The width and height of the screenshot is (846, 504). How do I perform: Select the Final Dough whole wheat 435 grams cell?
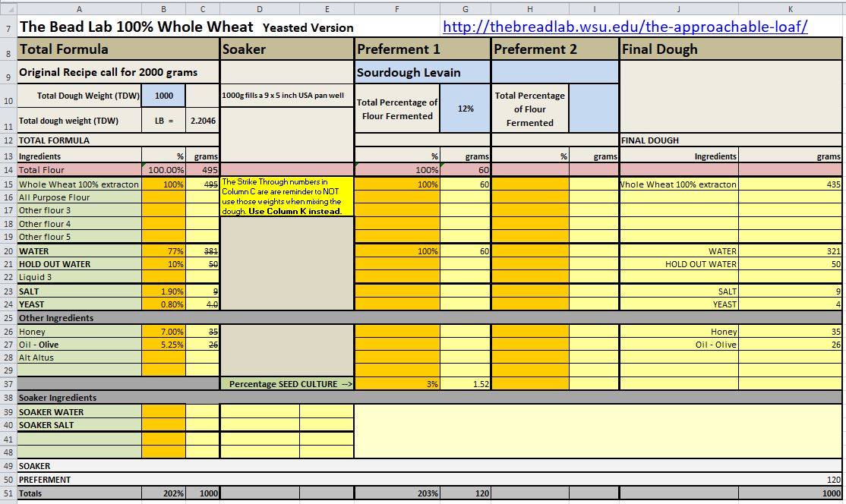click(791, 184)
